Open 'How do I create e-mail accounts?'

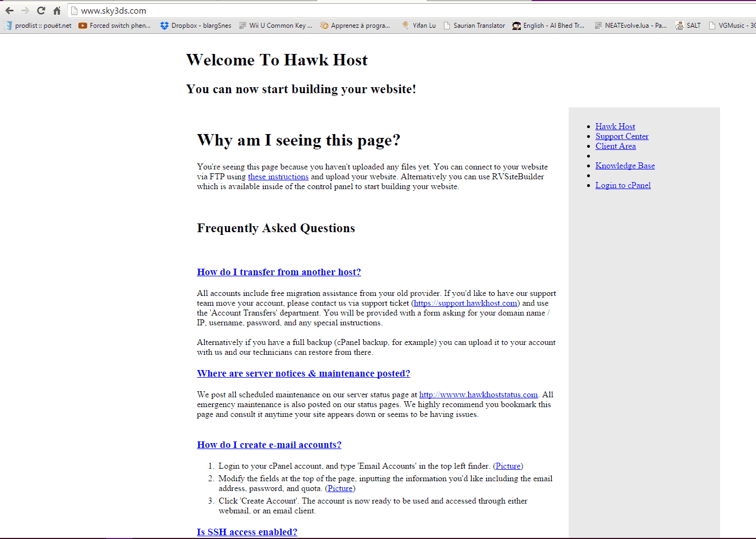tap(269, 445)
